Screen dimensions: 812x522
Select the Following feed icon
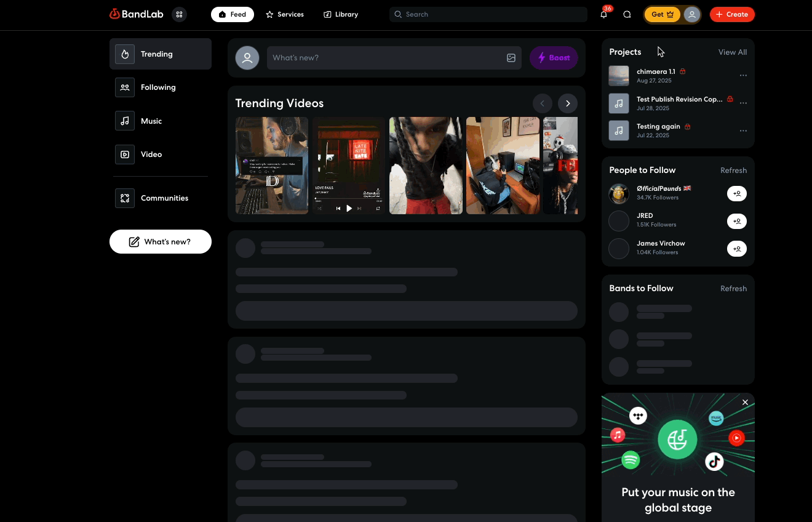click(125, 87)
